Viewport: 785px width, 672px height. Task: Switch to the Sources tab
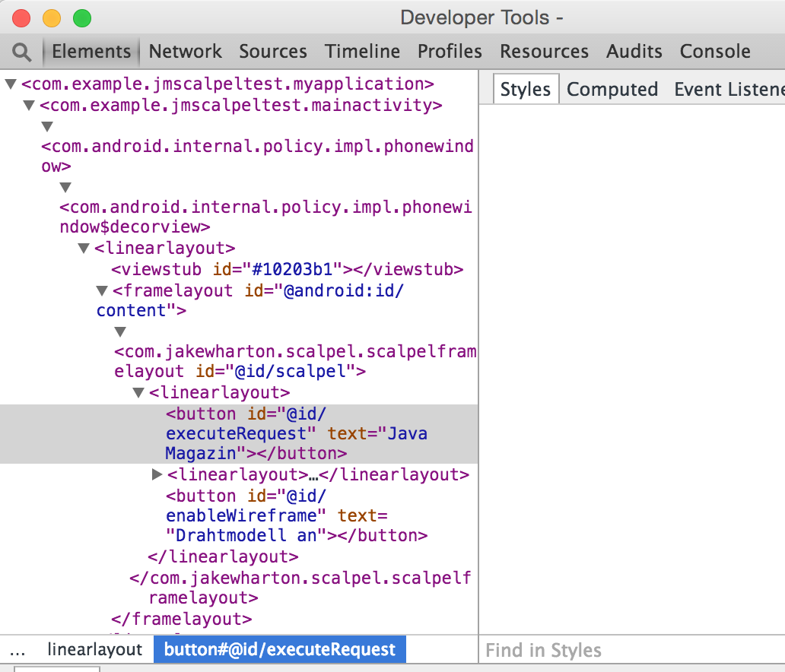point(272,52)
